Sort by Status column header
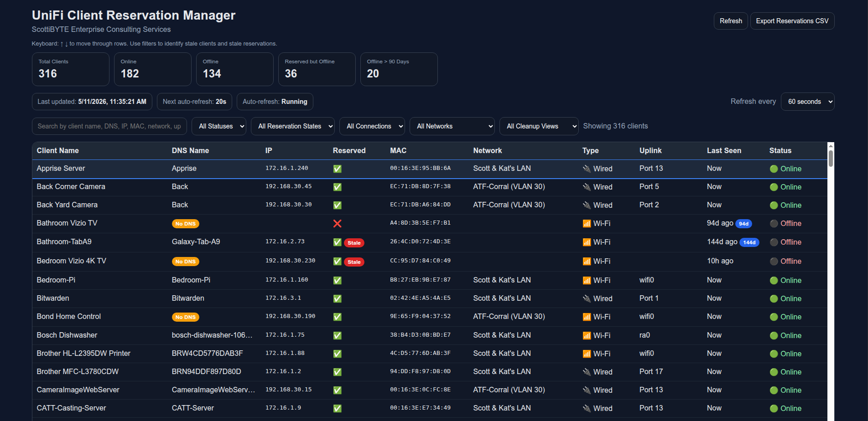The width and height of the screenshot is (868, 421). [780, 150]
